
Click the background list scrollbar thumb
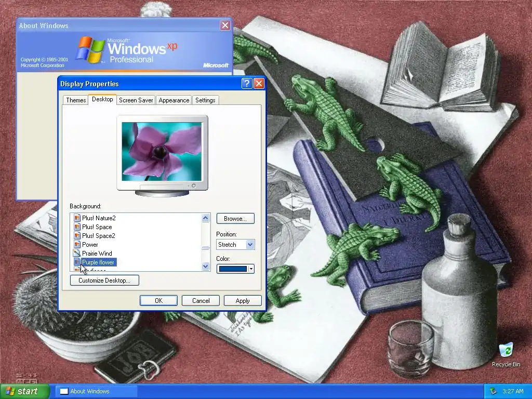pyautogui.click(x=205, y=248)
